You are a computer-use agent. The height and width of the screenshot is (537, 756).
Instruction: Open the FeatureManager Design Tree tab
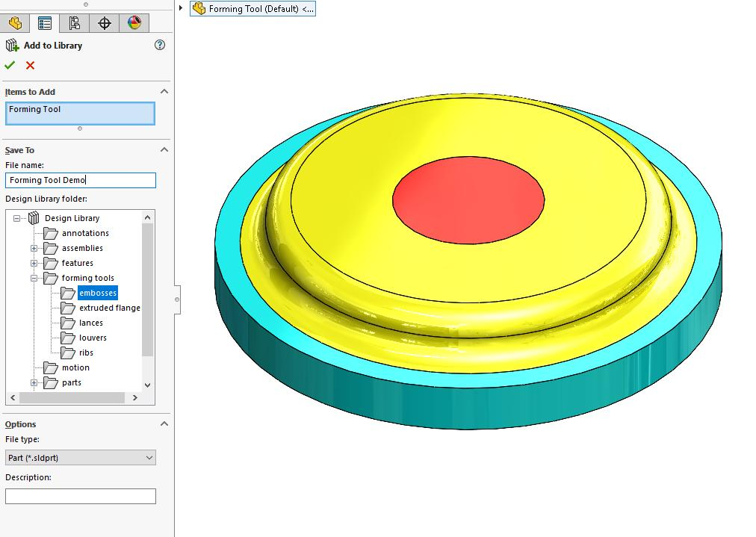pos(15,23)
